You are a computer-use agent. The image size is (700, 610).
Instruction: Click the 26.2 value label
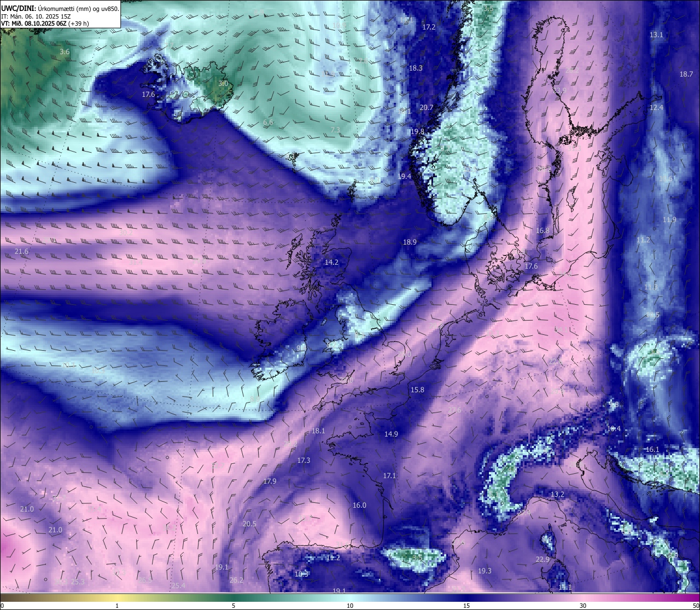tap(236, 580)
